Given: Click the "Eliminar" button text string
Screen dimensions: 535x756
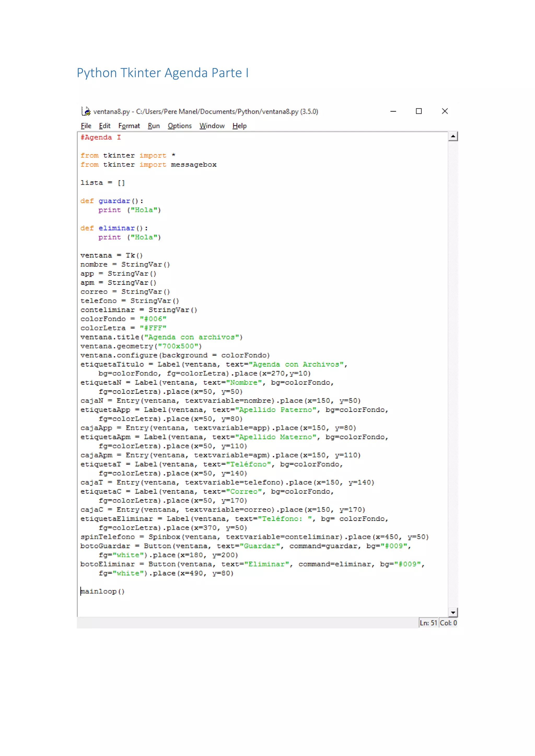Looking at the screenshot, I should tap(267, 564).
